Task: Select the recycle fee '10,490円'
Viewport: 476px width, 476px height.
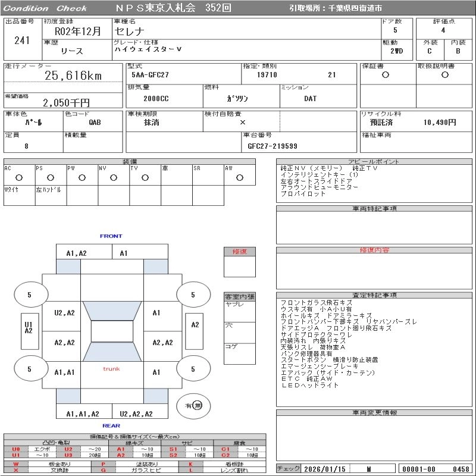Action: [x=440, y=122]
